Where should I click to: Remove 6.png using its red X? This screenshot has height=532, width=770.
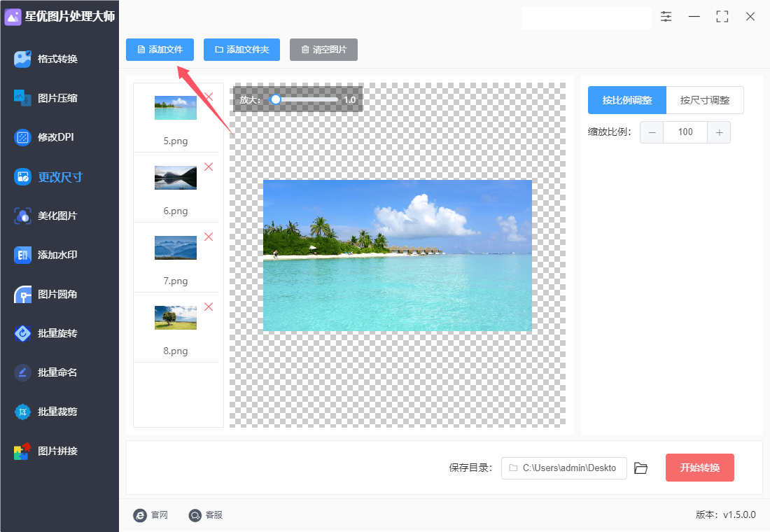point(209,167)
